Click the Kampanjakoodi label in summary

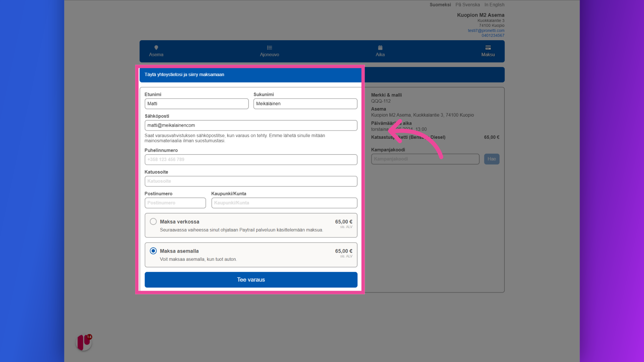click(388, 150)
